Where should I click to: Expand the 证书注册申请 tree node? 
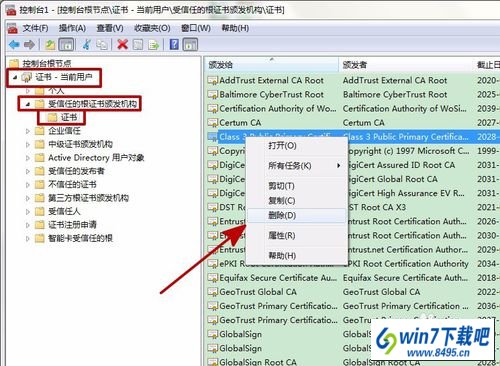(28, 225)
